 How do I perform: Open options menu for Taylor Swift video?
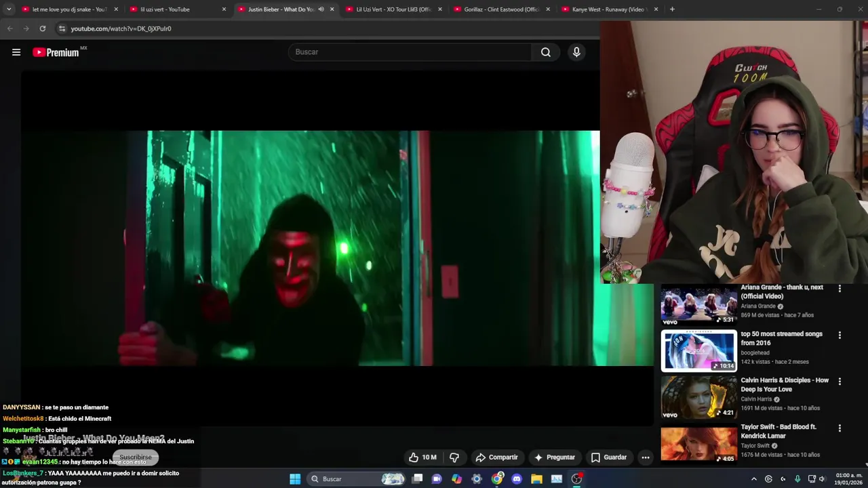point(840,428)
